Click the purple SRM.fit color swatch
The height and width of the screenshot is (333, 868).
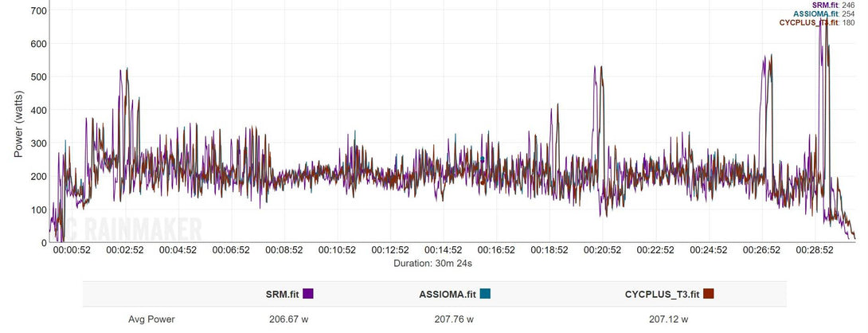click(308, 294)
